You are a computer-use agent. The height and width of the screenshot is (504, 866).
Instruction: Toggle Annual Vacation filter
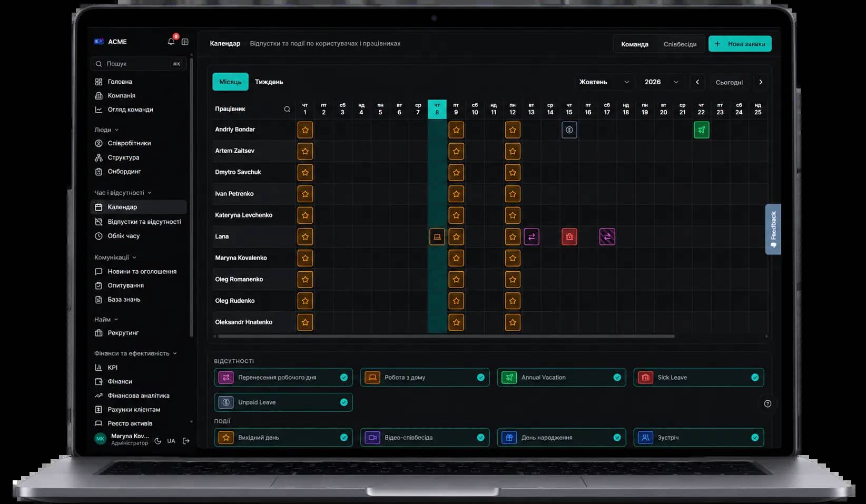point(562,377)
